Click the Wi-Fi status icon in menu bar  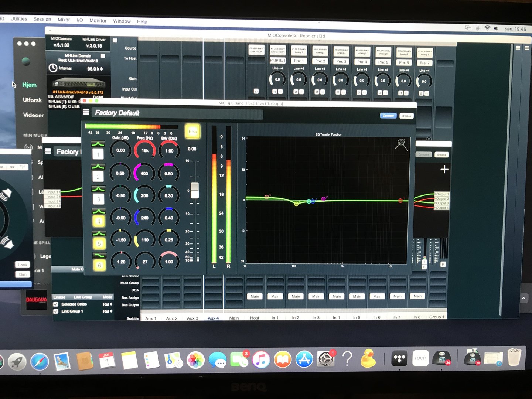coord(487,28)
